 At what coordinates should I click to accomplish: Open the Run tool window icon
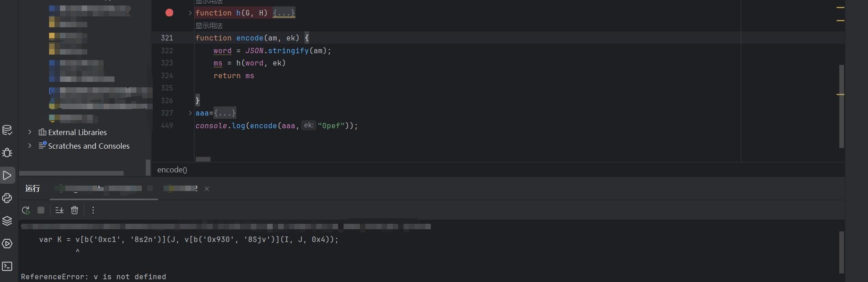[x=7, y=175]
